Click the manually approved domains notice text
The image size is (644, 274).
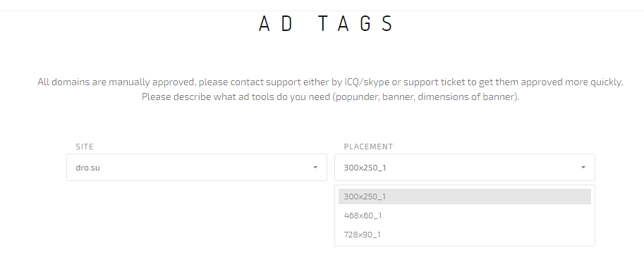(x=330, y=82)
